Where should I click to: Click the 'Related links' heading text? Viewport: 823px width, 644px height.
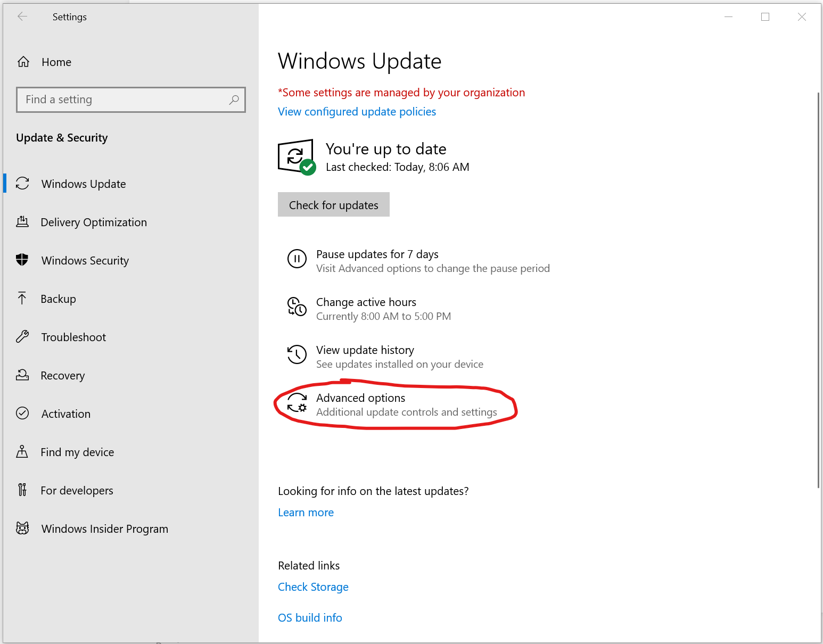(309, 565)
